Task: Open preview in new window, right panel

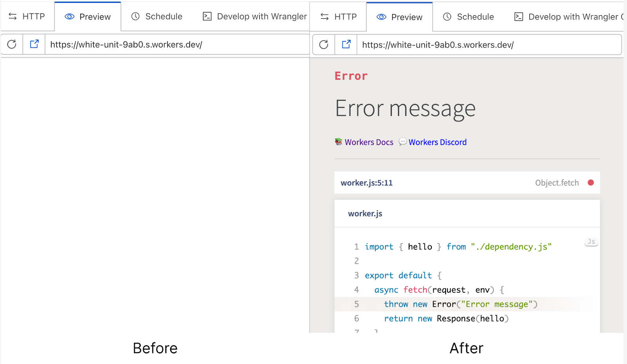Action: 346,45
